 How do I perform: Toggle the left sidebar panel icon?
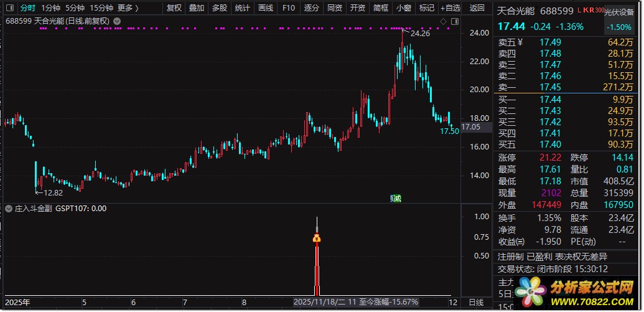pos(10,8)
